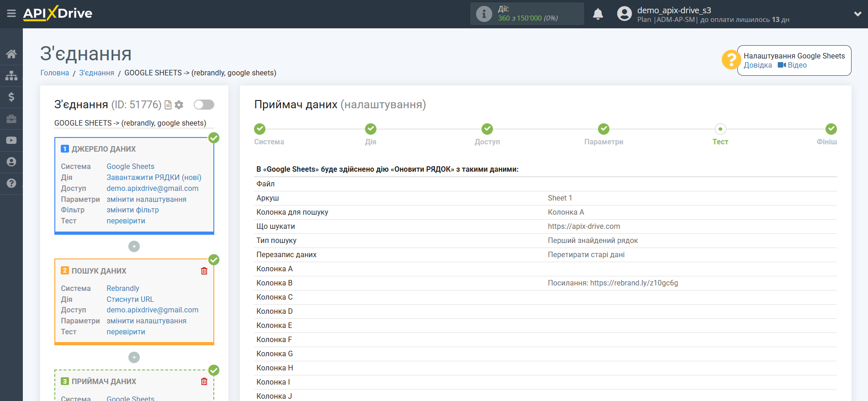The height and width of the screenshot is (401, 868).
Task: Open the connections sitemap sidebar icon
Action: point(11,75)
